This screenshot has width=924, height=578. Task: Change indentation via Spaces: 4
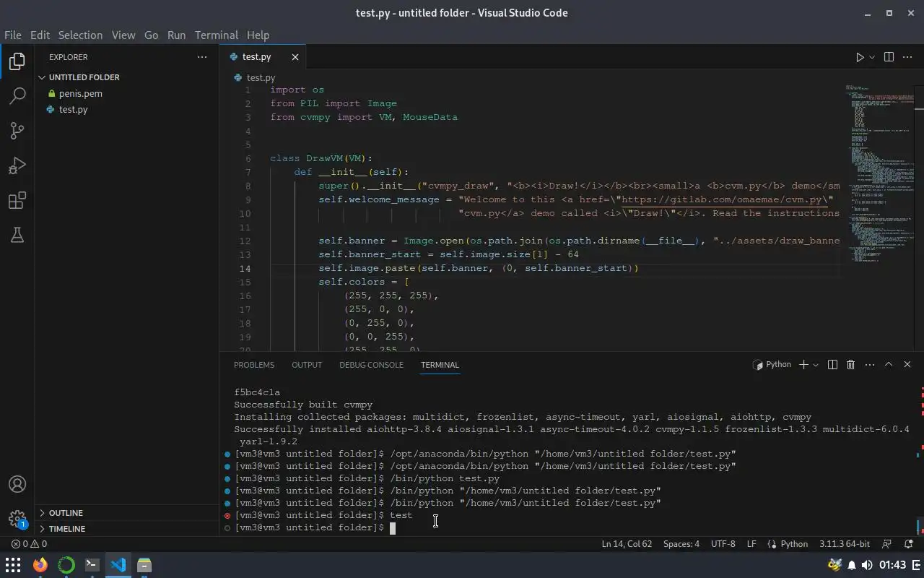click(681, 544)
